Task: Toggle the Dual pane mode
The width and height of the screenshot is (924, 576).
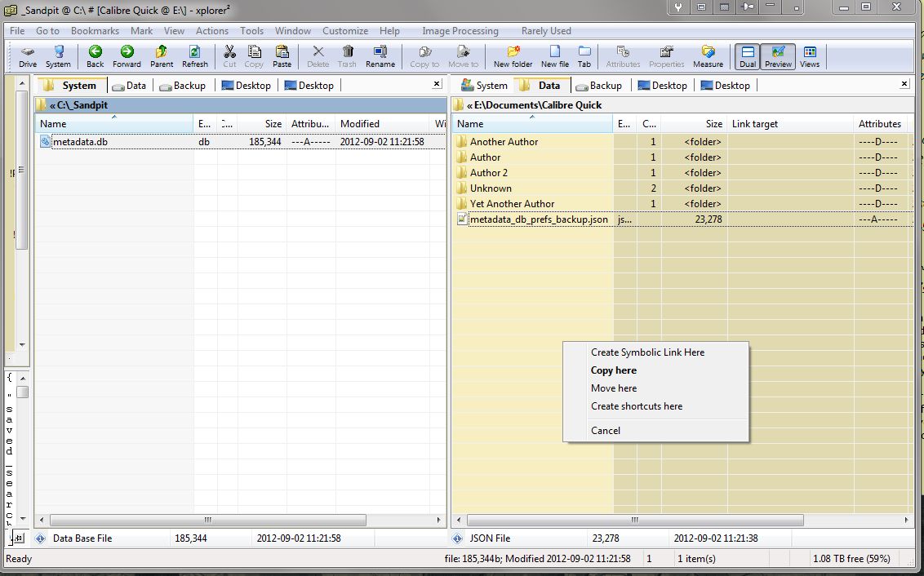Action: [747, 56]
